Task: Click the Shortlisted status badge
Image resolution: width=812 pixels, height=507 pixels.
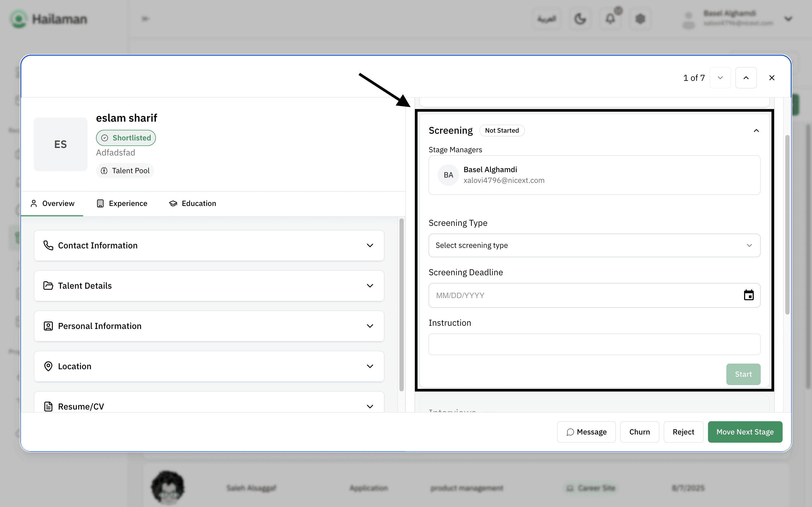Action: (126, 138)
